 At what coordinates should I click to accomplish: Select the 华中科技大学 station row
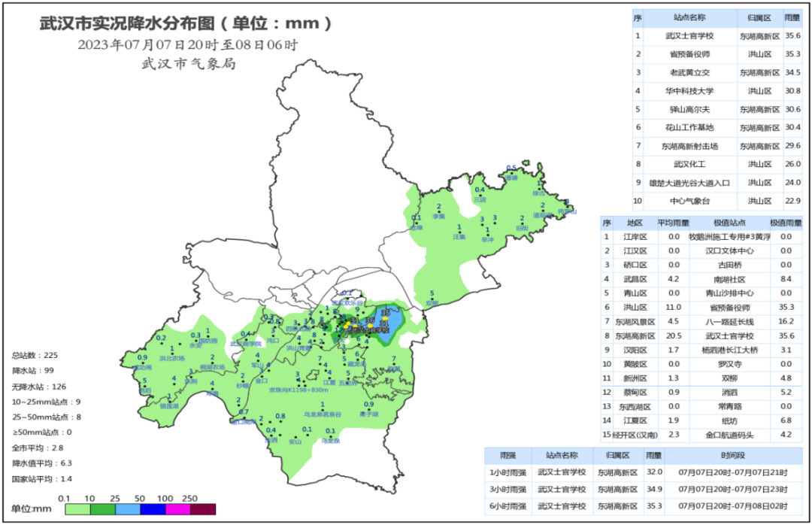[689, 90]
